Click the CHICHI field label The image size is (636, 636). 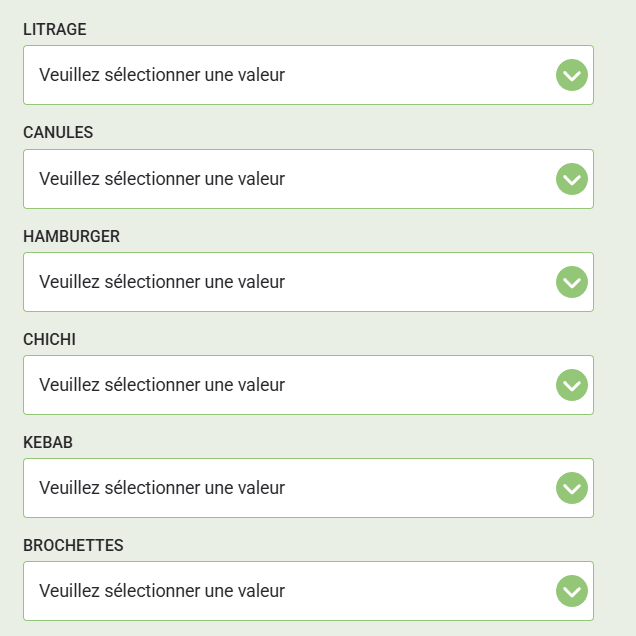(x=49, y=340)
